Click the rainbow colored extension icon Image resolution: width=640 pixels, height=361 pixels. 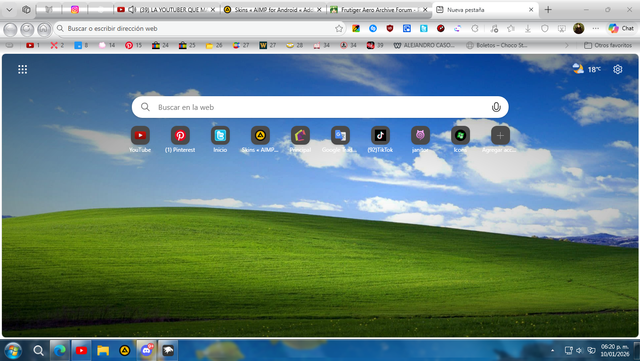coord(356,29)
